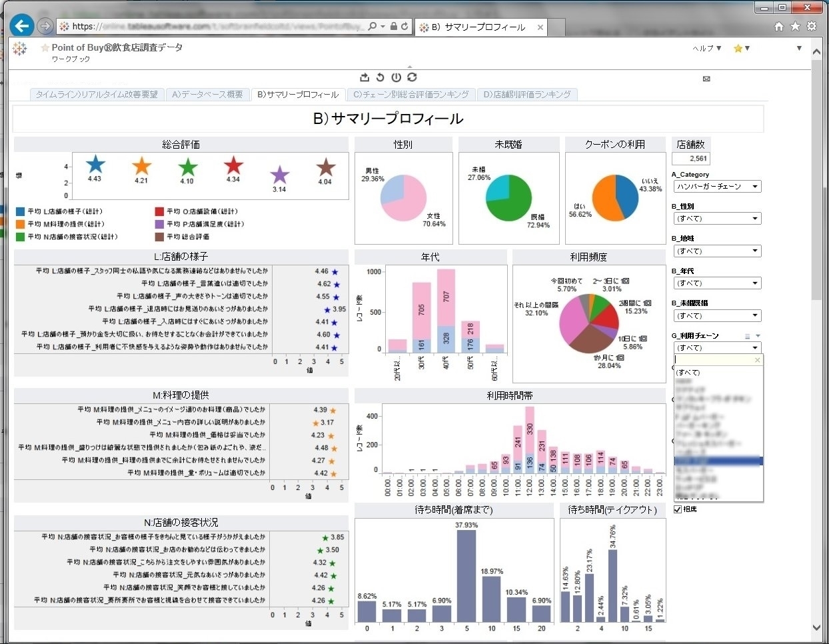Switch to the A)データベース概要 tab

click(x=207, y=95)
